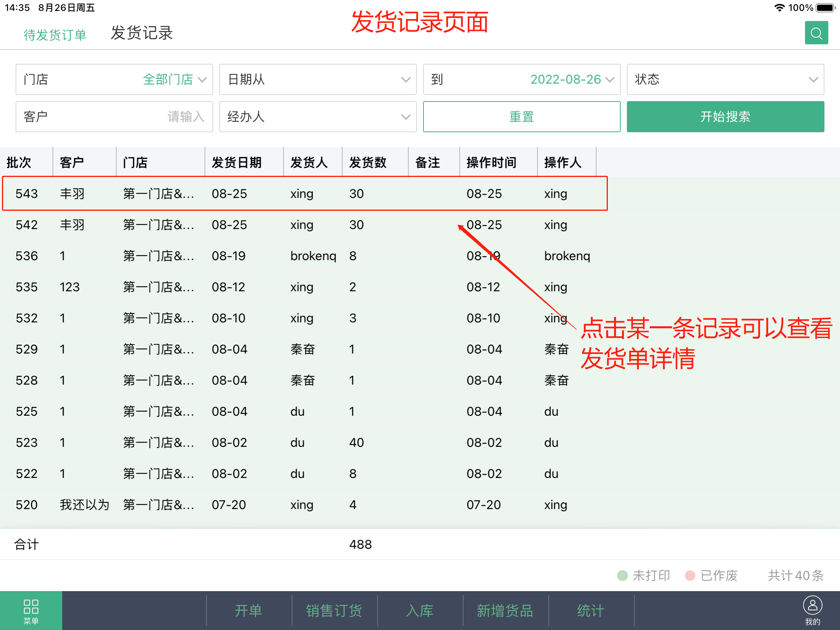This screenshot has width=840, height=630.
Task: Click 发货数 40 in row 523
Action: pyautogui.click(x=357, y=443)
